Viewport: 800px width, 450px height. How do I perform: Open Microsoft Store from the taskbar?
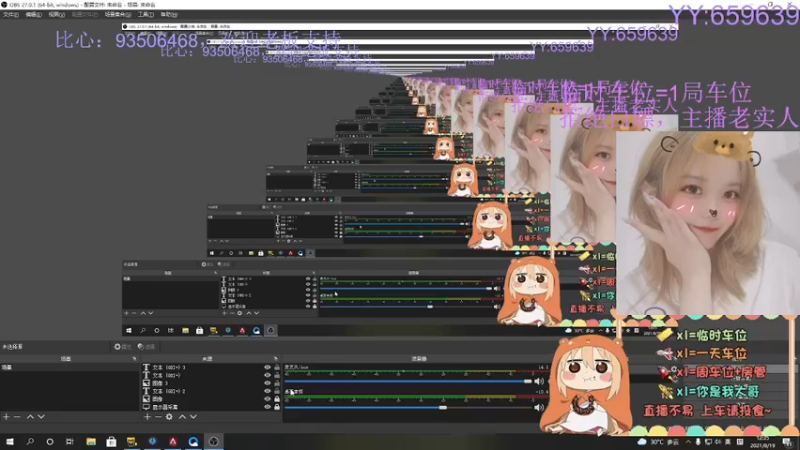(x=111, y=441)
